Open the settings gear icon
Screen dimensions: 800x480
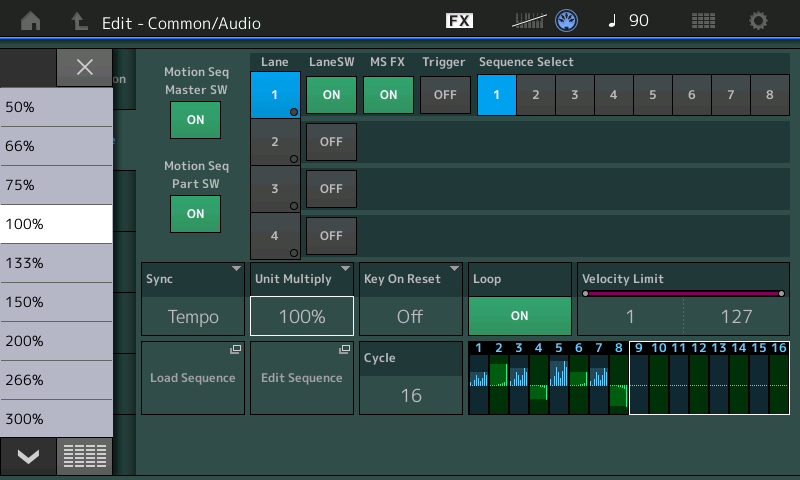click(759, 21)
